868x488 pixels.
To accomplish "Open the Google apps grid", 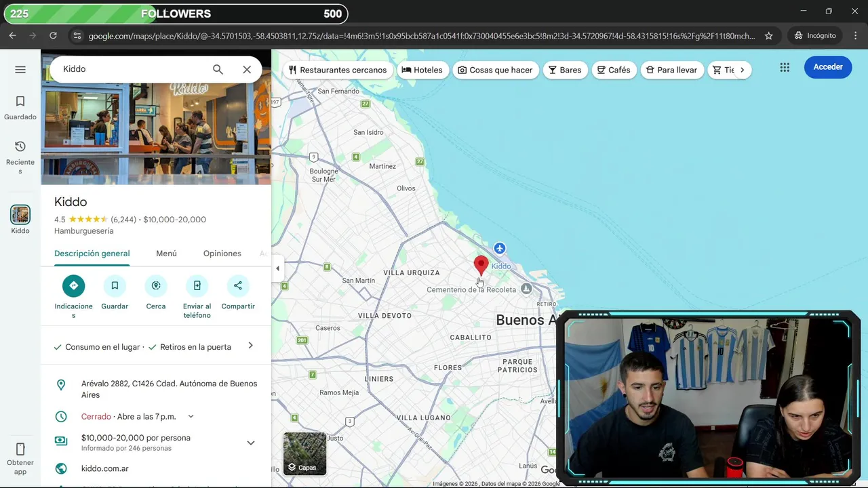I will [x=785, y=67].
